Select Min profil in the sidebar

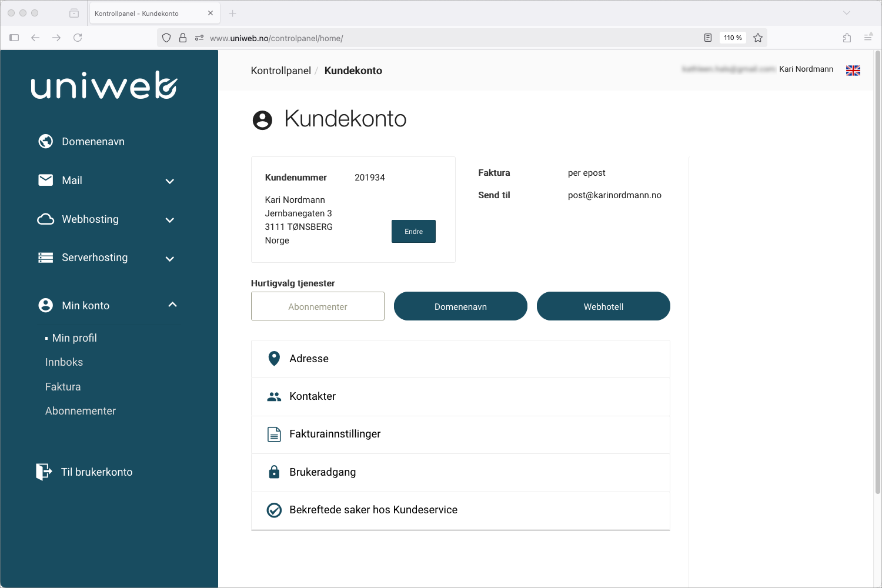[x=74, y=338]
